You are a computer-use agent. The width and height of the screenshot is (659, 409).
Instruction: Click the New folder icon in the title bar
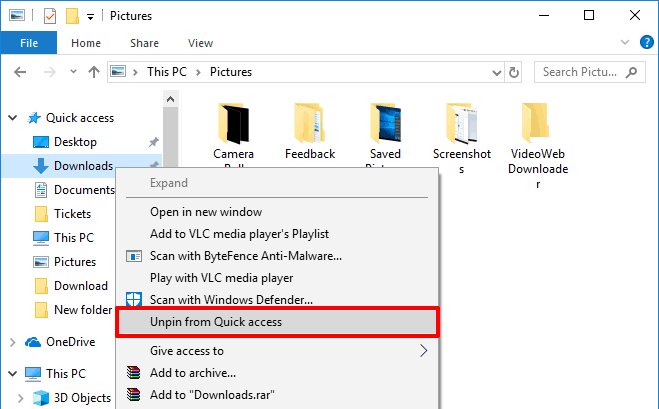[72, 16]
